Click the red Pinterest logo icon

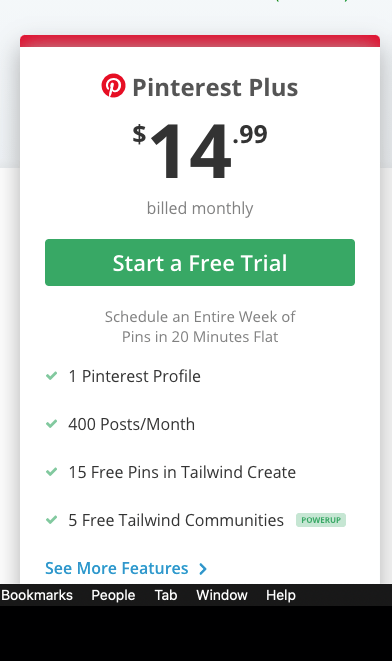(x=113, y=86)
